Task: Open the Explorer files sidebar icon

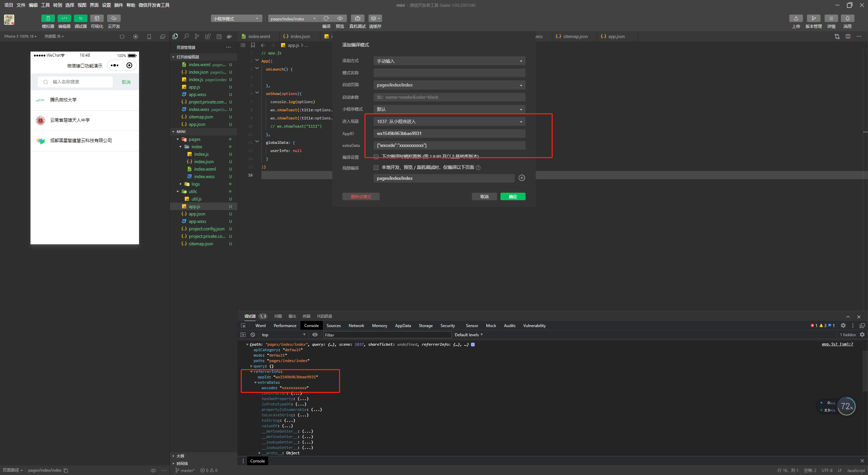Action: 175,36
